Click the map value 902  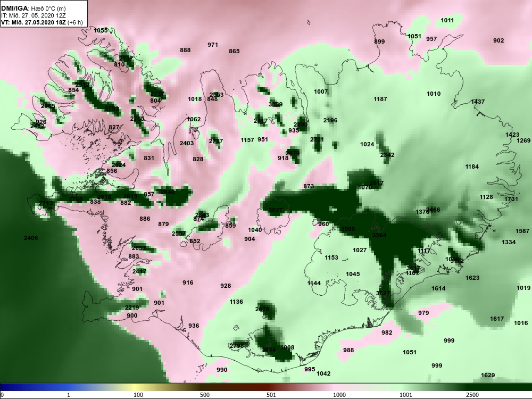tap(498, 41)
